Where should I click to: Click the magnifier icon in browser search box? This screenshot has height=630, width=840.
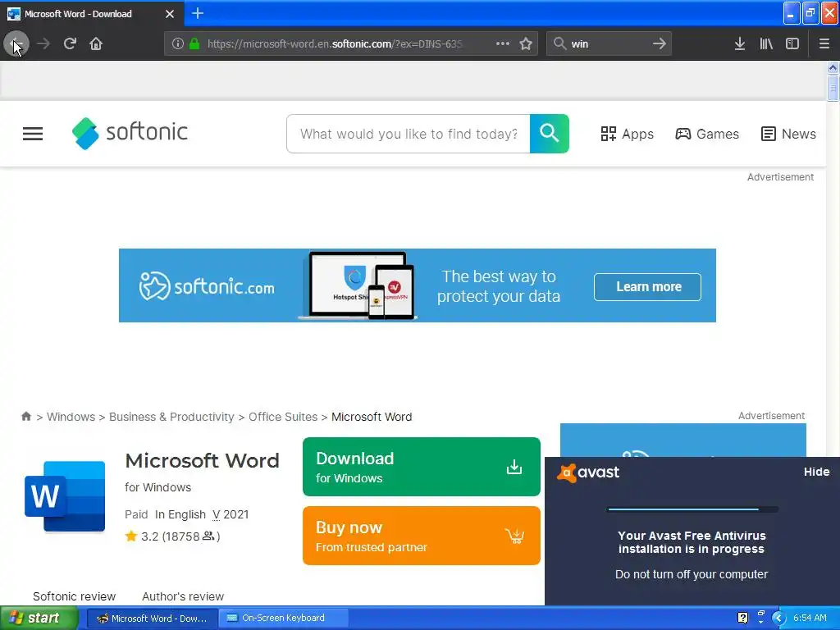coord(559,43)
